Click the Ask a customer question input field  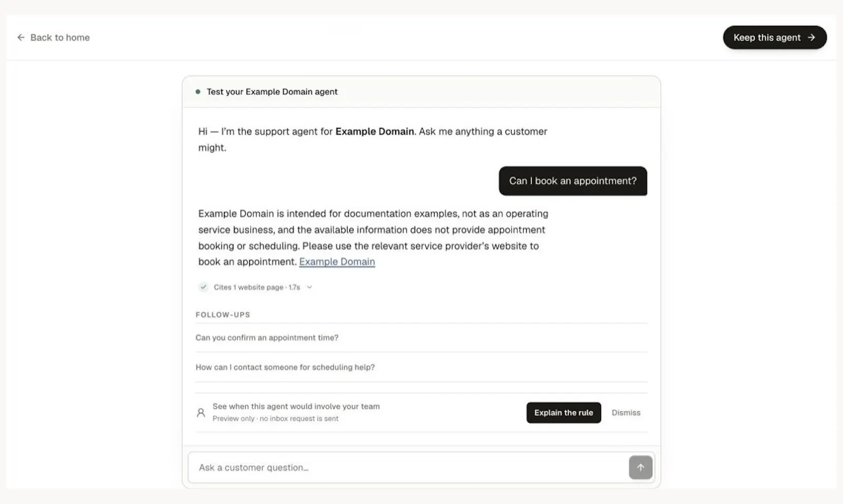click(x=408, y=467)
